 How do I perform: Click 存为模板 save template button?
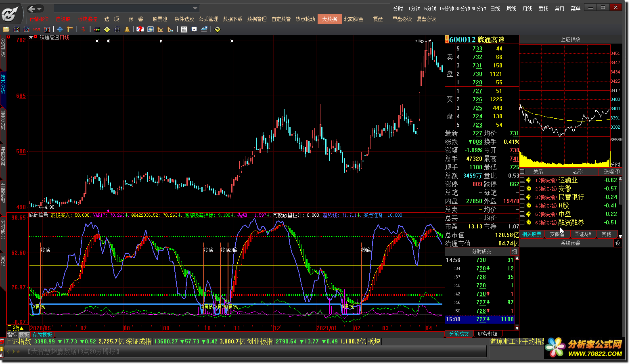pos(42,335)
